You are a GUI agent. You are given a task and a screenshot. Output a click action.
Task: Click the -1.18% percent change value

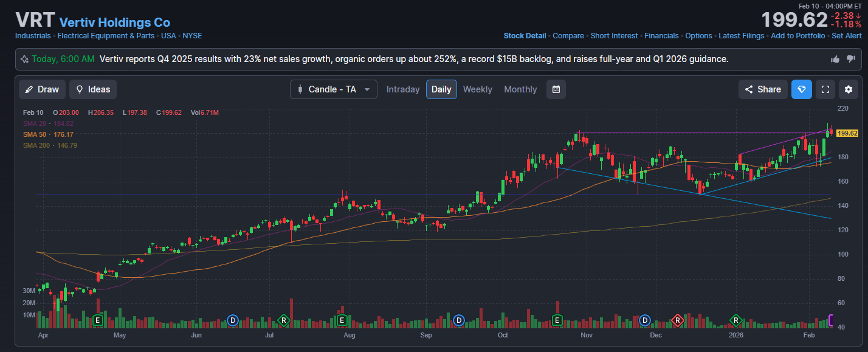pos(847,25)
